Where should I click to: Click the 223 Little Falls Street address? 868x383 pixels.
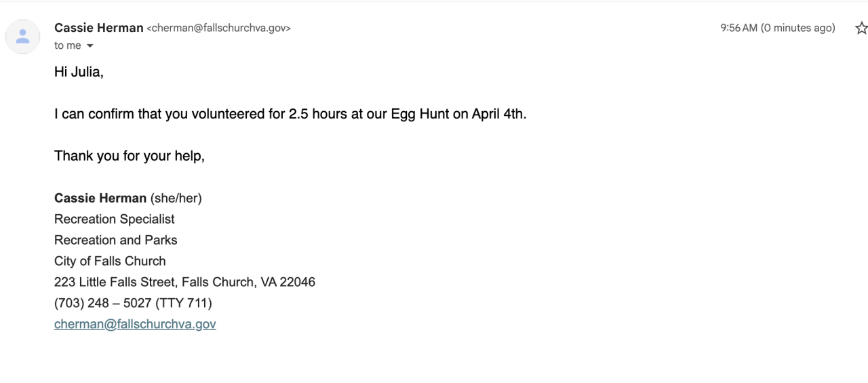184,282
